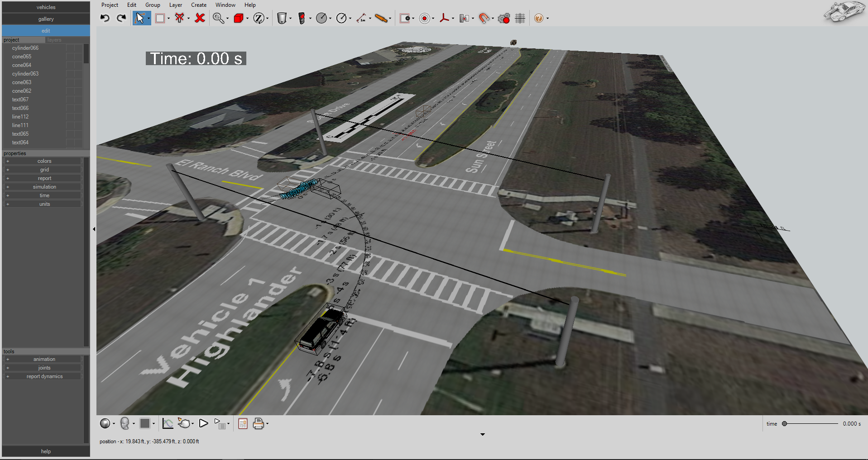Toggle the checkbox next to text067

[70, 100]
